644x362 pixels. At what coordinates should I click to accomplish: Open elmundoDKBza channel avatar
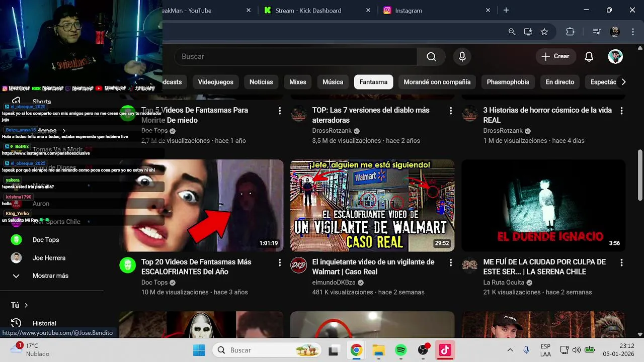(299, 265)
